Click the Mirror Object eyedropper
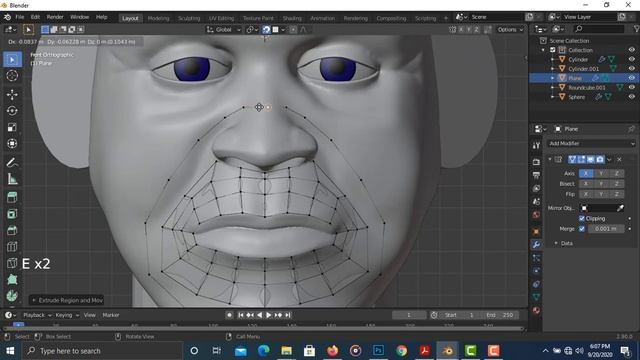The height and width of the screenshot is (360, 640). pyautogui.click(x=620, y=208)
